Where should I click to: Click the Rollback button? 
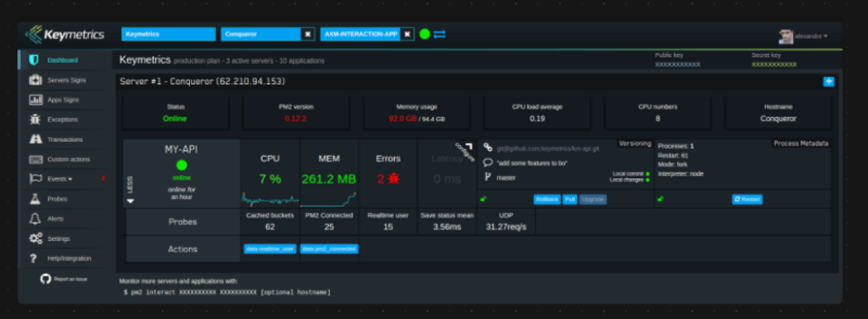[x=547, y=199]
